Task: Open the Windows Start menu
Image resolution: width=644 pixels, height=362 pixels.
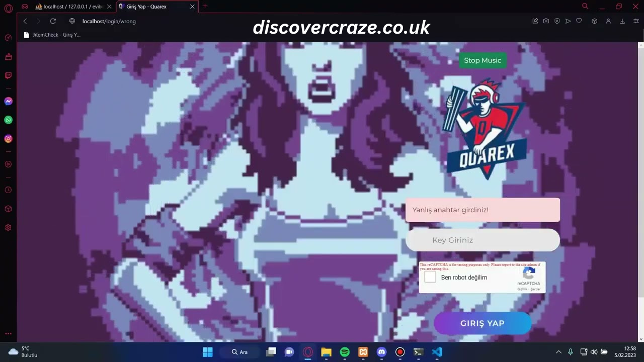Action: (x=207, y=352)
